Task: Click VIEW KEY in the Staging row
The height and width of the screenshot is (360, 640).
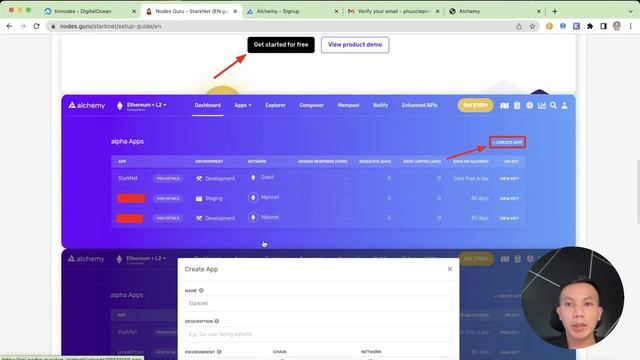Action: click(x=509, y=198)
